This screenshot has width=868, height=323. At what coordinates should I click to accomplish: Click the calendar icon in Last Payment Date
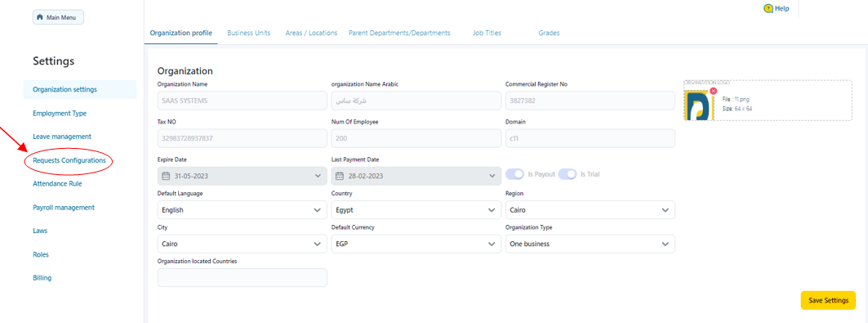point(339,176)
